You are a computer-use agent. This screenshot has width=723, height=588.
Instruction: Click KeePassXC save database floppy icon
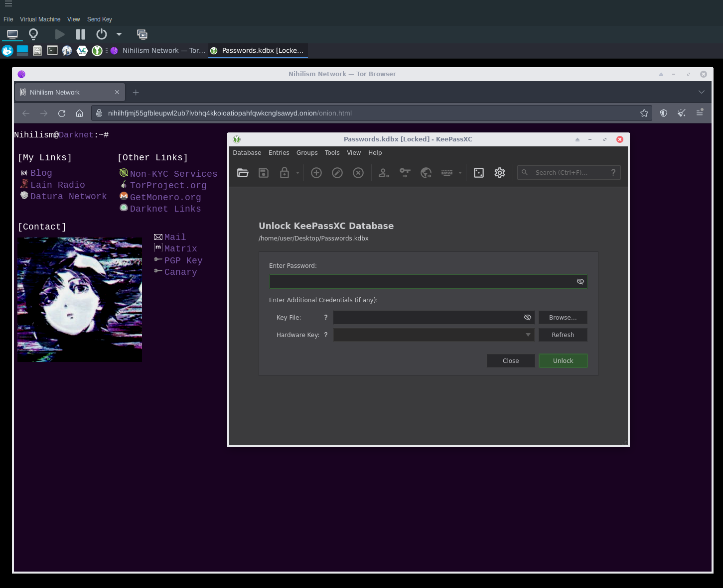[264, 173]
